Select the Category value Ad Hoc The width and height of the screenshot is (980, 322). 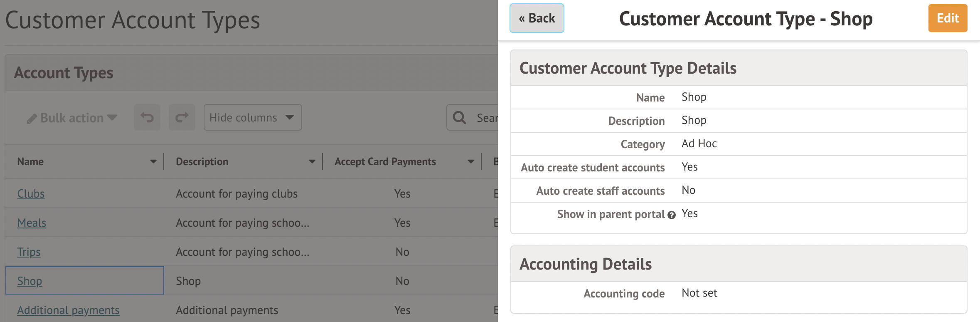click(x=699, y=144)
